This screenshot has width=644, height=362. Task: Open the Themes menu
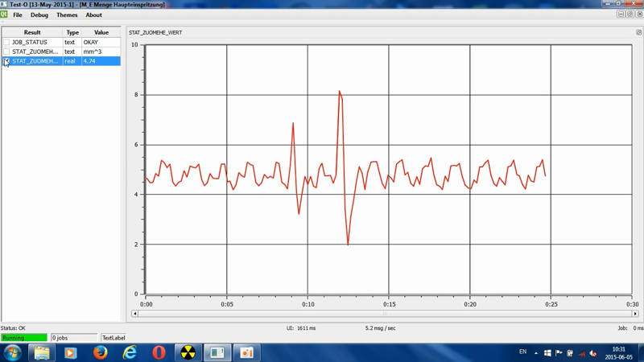tap(67, 15)
